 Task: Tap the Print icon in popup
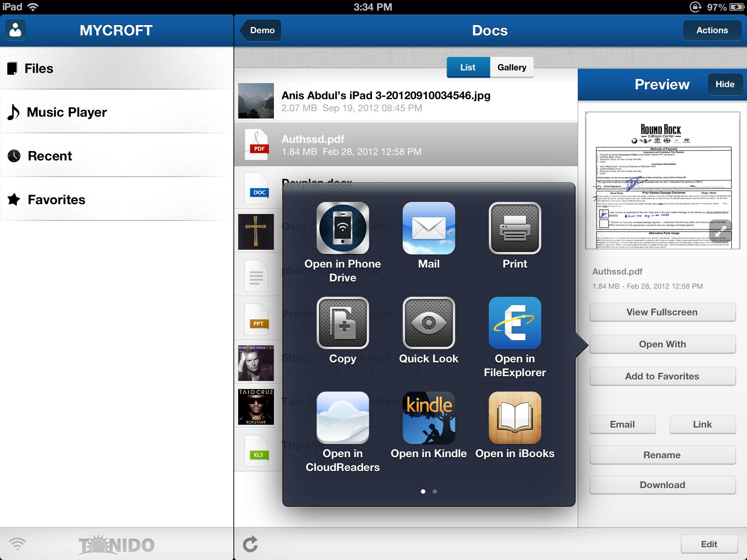point(515,228)
